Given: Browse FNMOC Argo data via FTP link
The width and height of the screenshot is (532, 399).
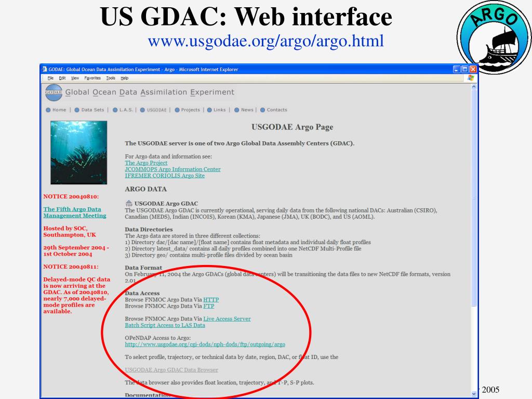Looking at the screenshot, I should click(x=209, y=306).
